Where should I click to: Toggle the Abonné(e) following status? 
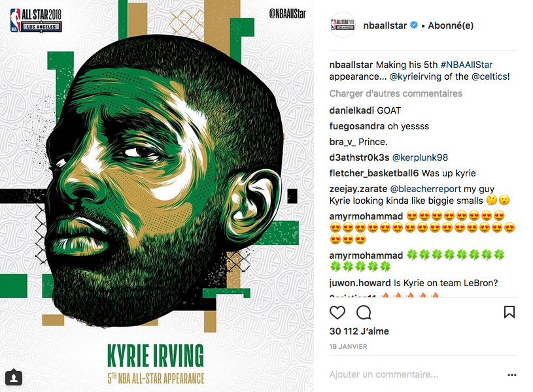pyautogui.click(x=451, y=25)
